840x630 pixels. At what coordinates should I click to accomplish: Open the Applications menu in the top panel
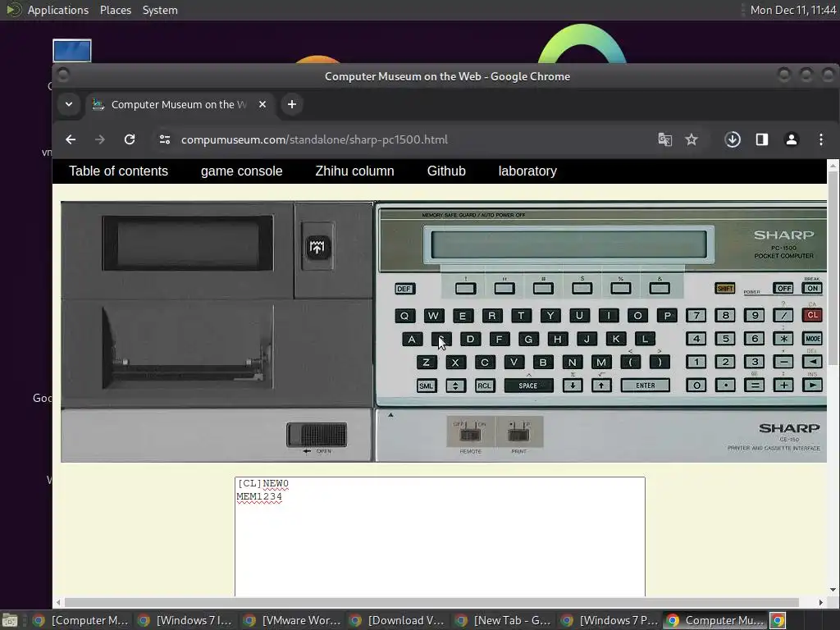pyautogui.click(x=58, y=10)
